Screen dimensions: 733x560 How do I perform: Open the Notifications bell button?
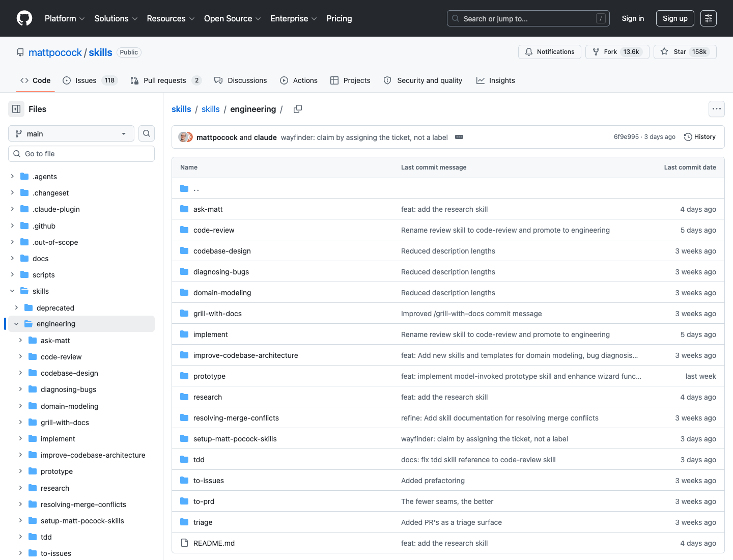[550, 52]
